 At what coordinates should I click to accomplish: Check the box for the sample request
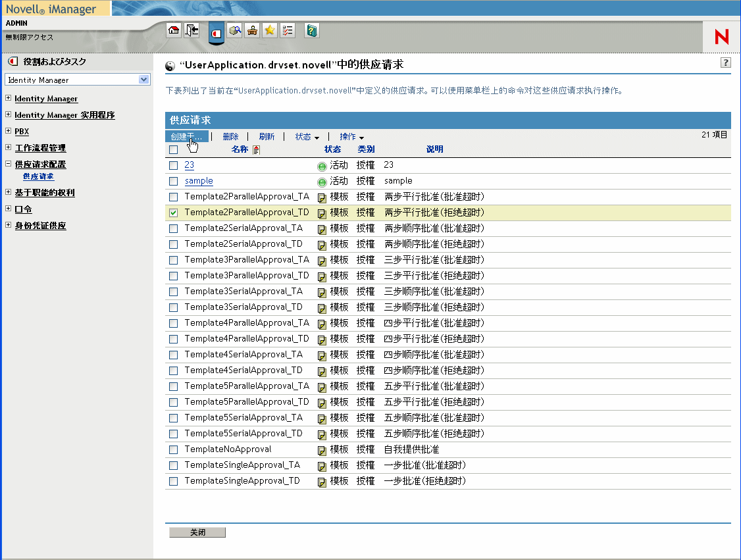pyautogui.click(x=173, y=181)
